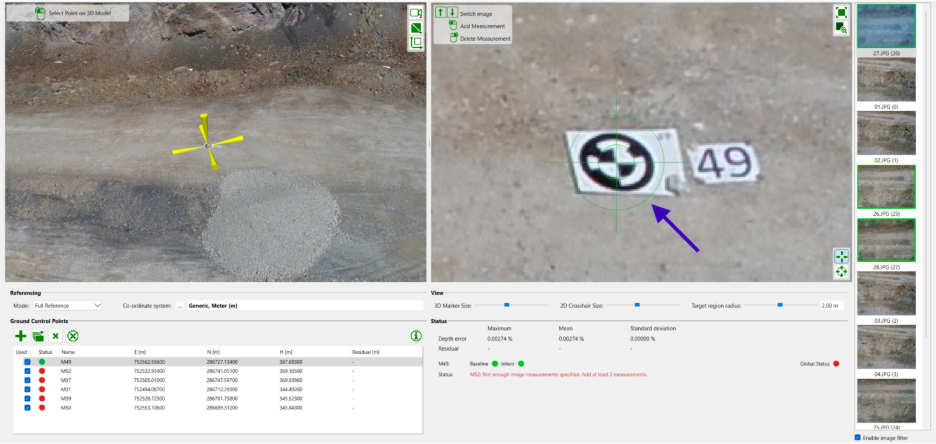Image resolution: width=936 pixels, height=444 pixels.
Task: Click the green plus add control point icon
Action: click(x=20, y=336)
